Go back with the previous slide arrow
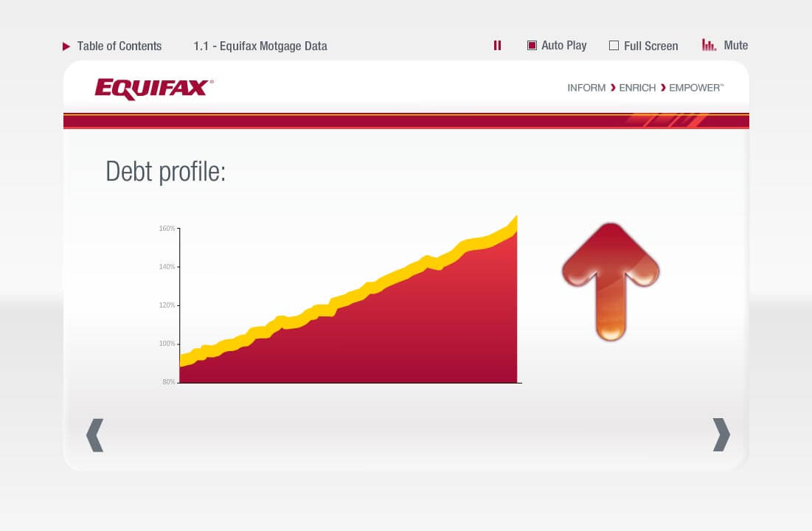This screenshot has height=531, width=812. [x=94, y=434]
